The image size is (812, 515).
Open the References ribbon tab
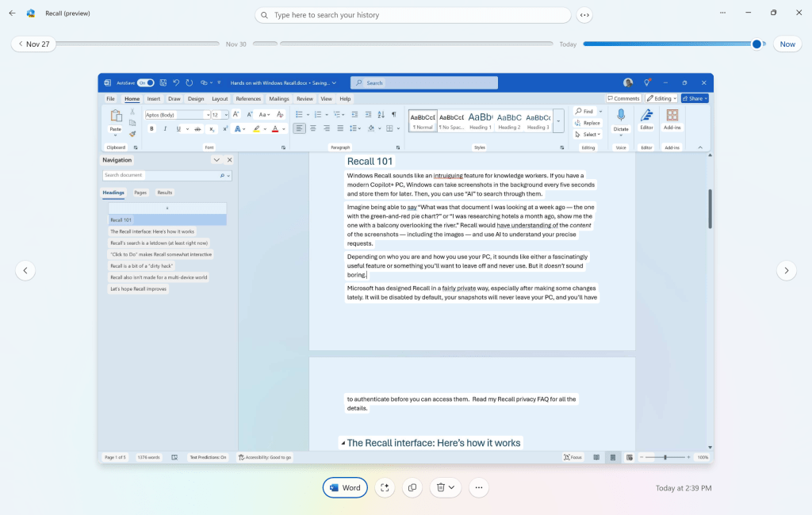point(248,99)
